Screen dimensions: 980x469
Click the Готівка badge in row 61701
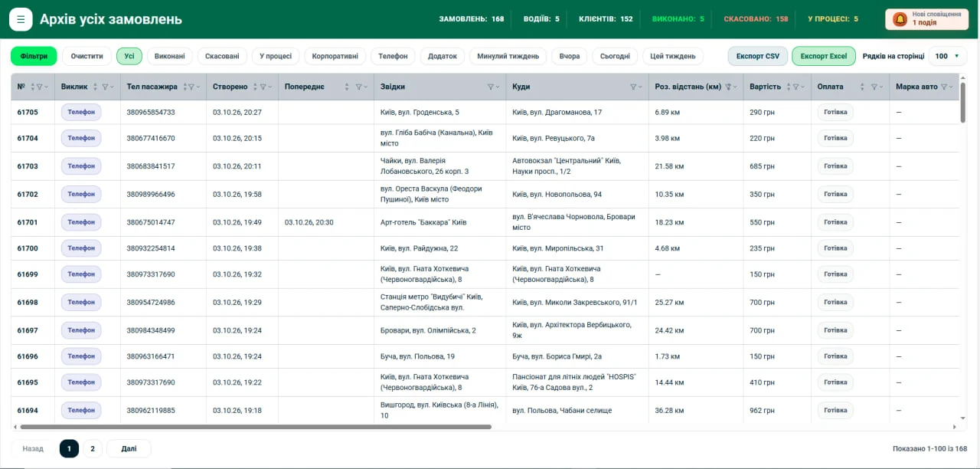(835, 222)
